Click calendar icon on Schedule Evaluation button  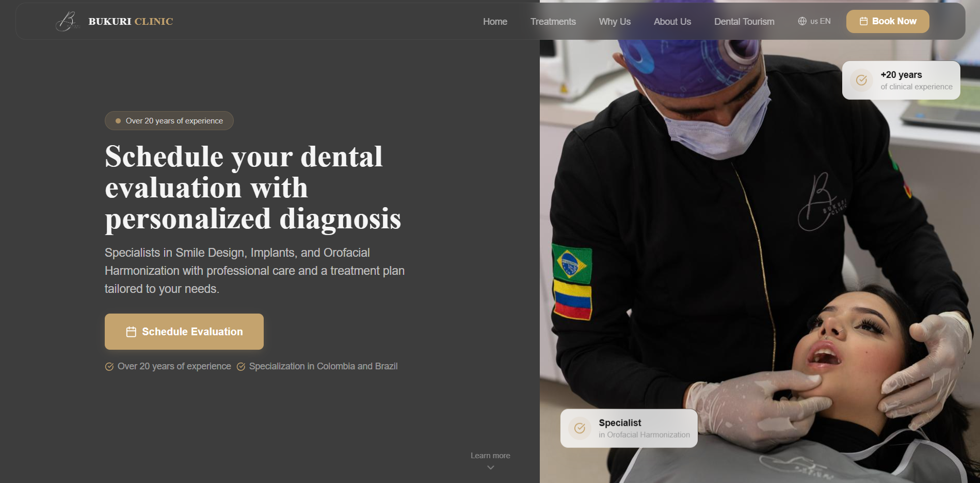coord(131,332)
